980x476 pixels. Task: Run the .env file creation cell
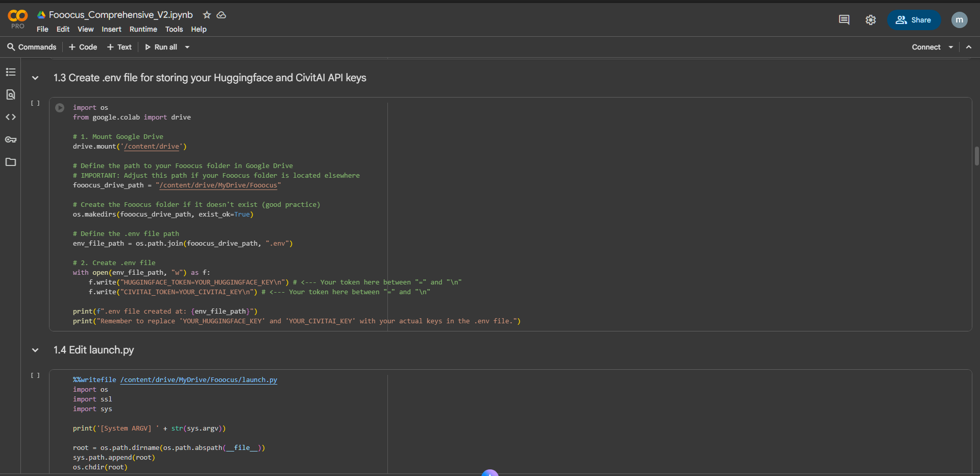pos(60,108)
